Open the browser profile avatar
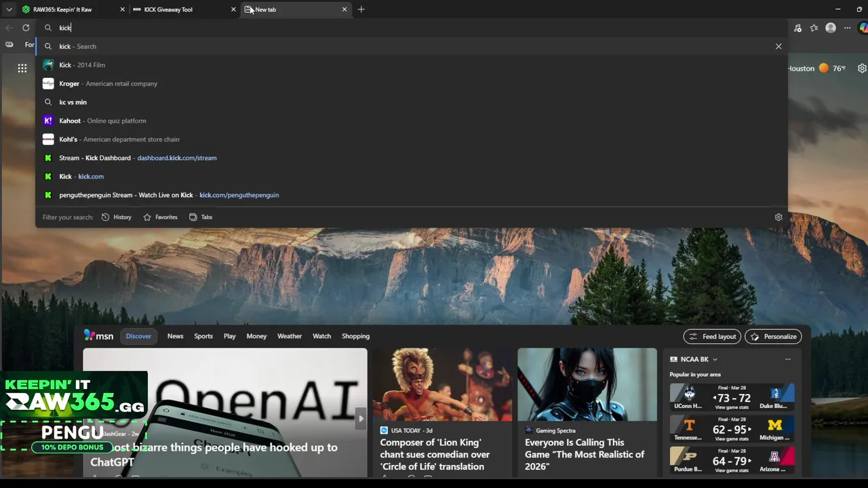This screenshot has width=868, height=488. [x=831, y=28]
